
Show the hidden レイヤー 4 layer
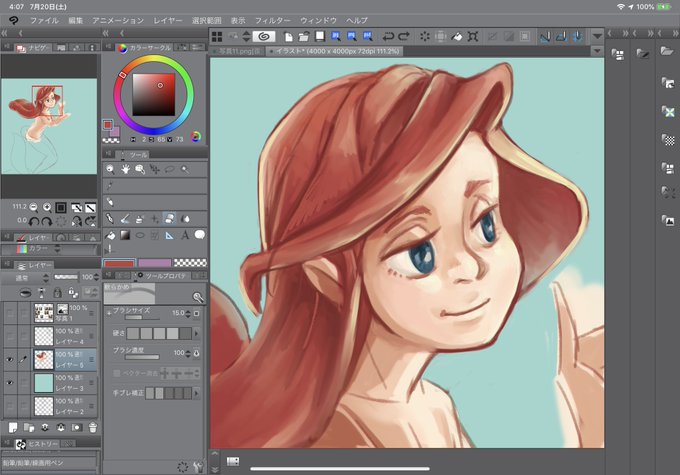[10, 336]
